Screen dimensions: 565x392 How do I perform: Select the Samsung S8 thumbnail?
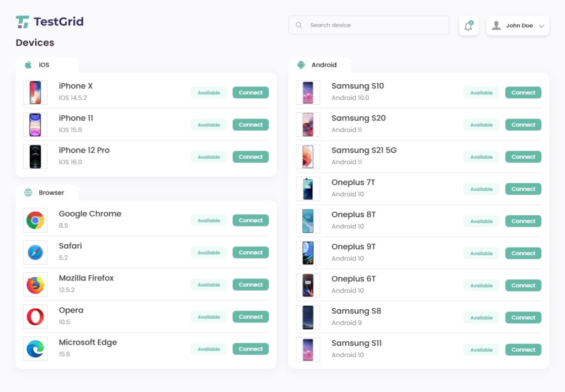tap(308, 318)
